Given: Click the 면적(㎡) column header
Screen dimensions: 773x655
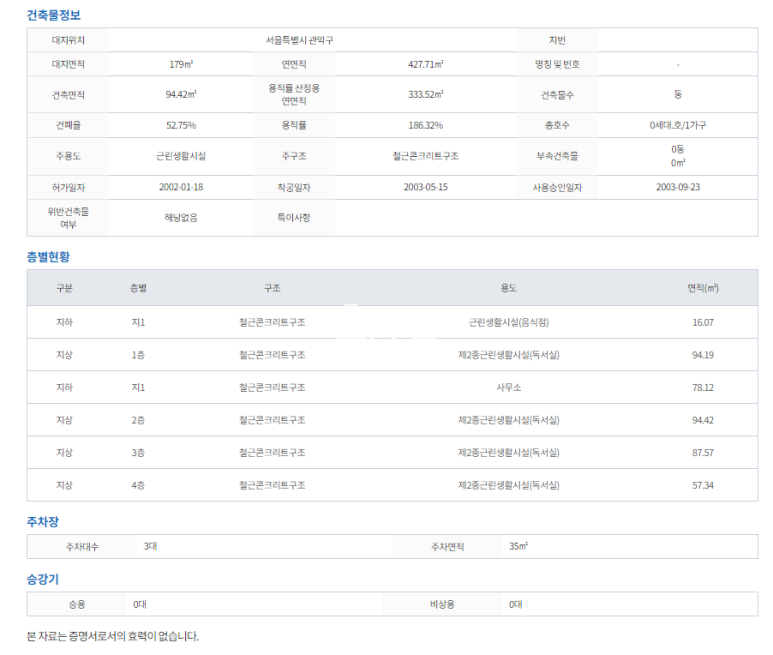Looking at the screenshot, I should click(x=702, y=288).
